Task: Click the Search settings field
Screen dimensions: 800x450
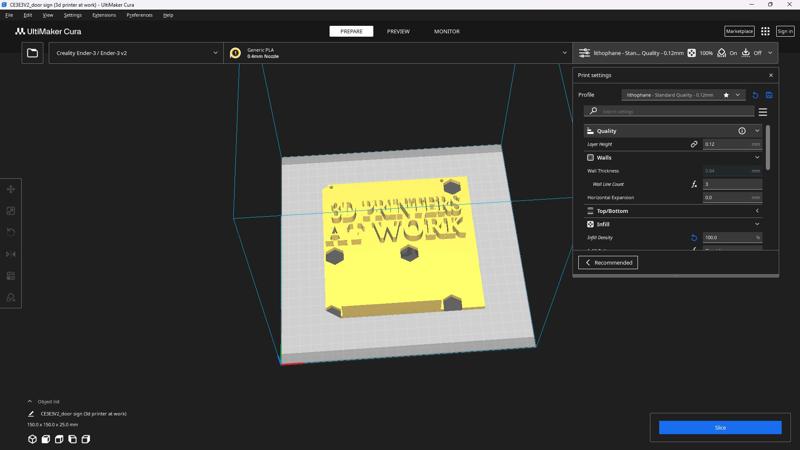Action: 669,111
